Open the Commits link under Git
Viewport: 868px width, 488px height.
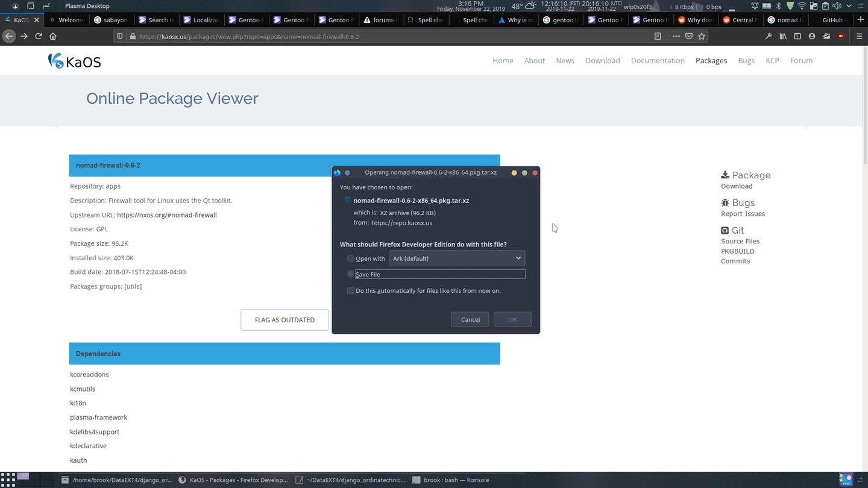click(735, 261)
